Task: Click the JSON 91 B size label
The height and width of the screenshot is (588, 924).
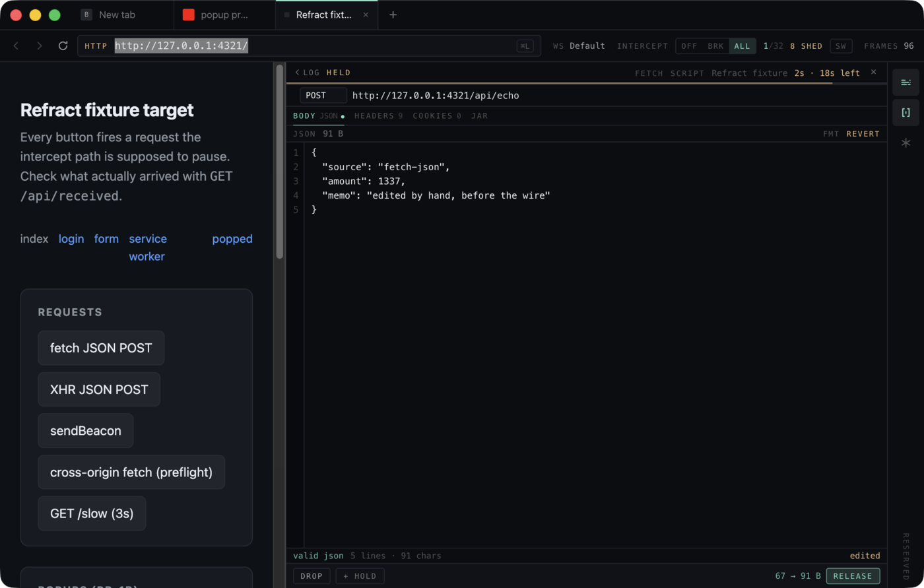Action: click(x=318, y=134)
